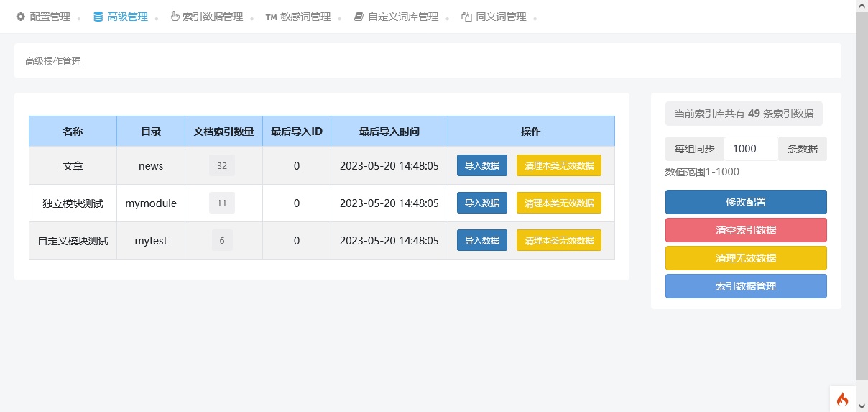868x412 pixels.
Task: Click the mymodule directory cell
Action: (x=151, y=203)
